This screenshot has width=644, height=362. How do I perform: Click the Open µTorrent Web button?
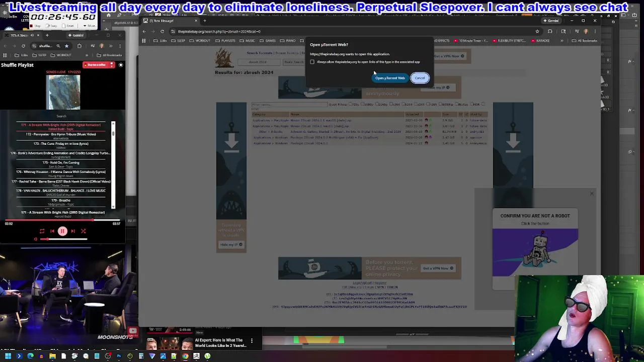pos(390,78)
